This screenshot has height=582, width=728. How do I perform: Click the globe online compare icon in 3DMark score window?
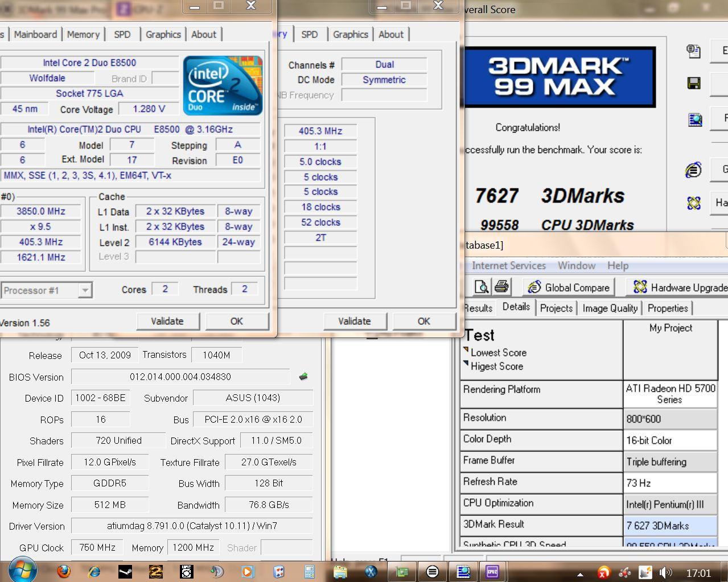(x=693, y=170)
